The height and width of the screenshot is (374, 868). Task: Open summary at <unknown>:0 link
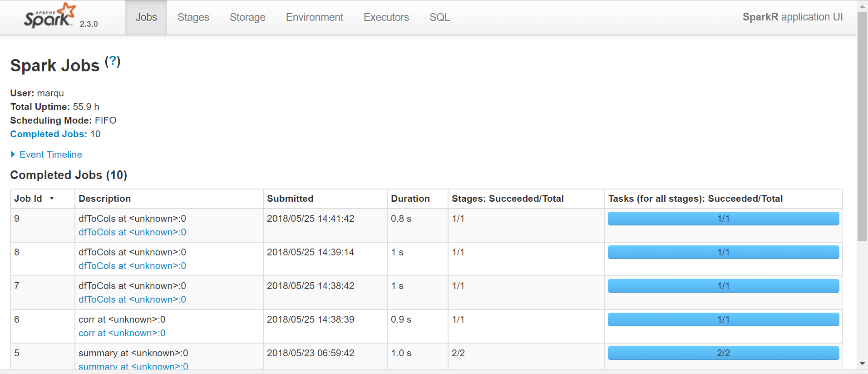[133, 366]
